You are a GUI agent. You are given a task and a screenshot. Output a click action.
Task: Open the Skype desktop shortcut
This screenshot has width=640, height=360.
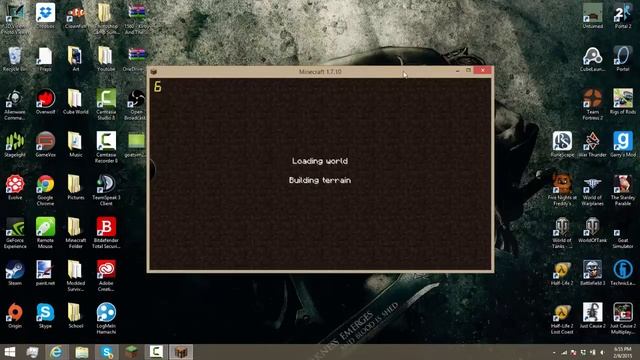coord(45,316)
